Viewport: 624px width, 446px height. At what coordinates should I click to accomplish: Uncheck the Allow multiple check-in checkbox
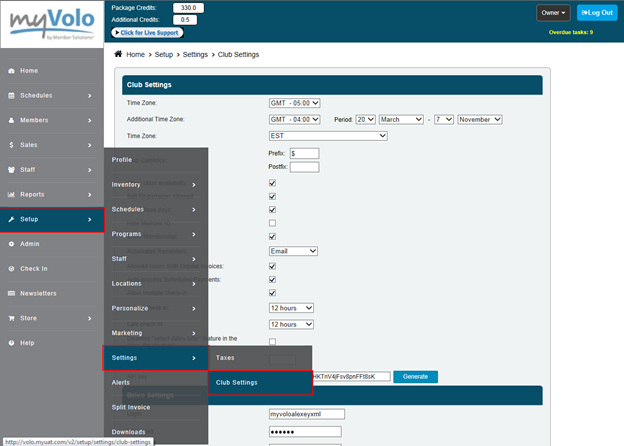[x=273, y=293]
